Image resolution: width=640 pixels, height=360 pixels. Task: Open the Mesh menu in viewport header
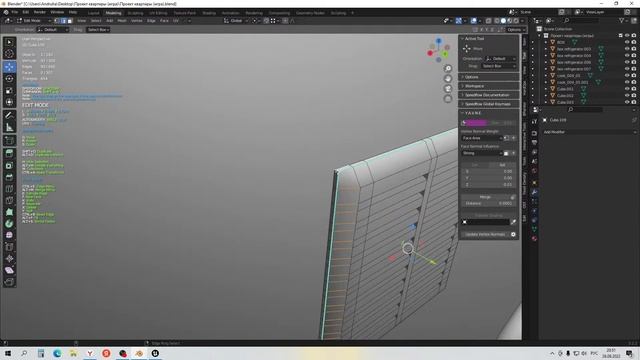click(x=122, y=21)
